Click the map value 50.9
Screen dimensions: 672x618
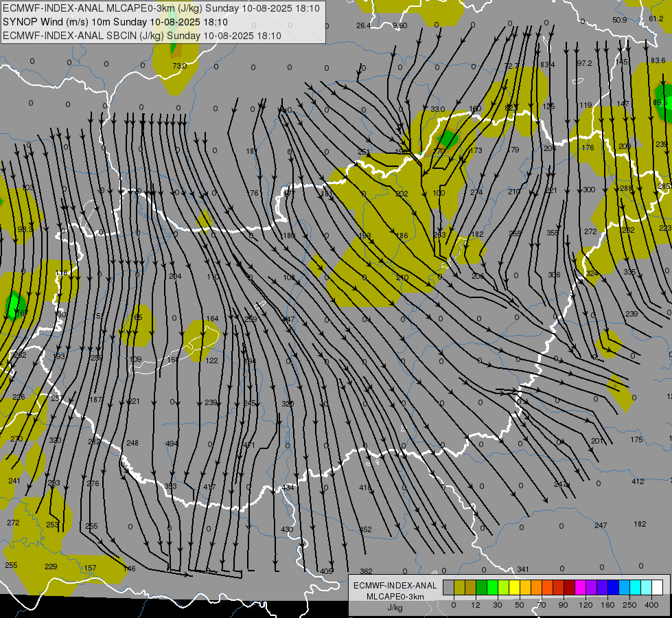tap(619, 20)
